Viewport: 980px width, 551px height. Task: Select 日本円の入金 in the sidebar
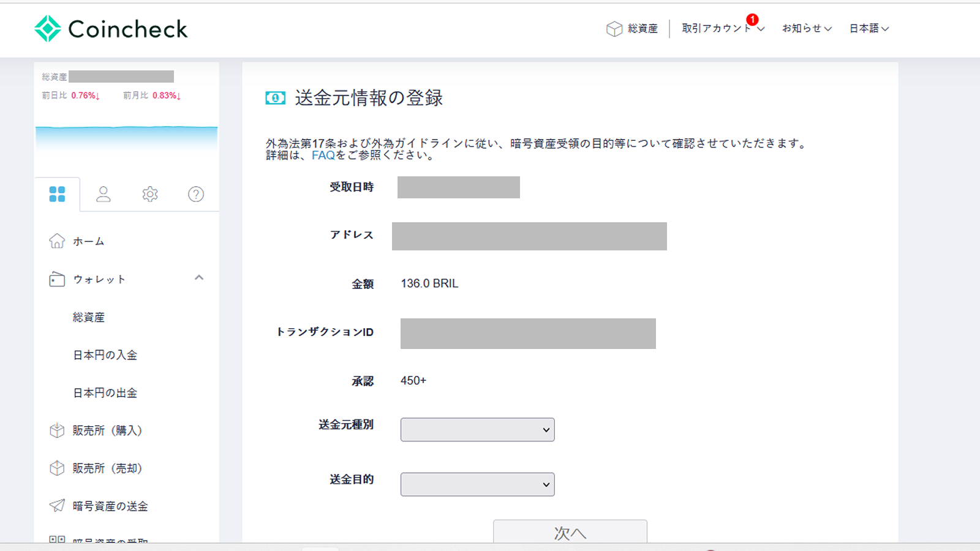click(x=104, y=354)
